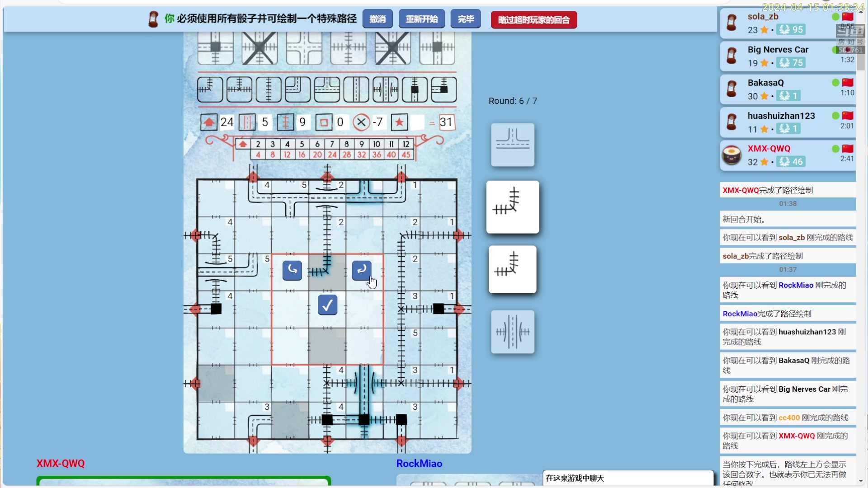Pick the railway T-junction special tile
The image size is (868, 488).
(239, 89)
